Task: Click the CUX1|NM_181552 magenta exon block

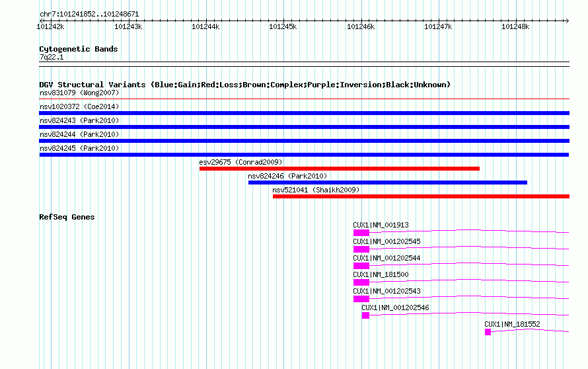Action: [x=488, y=332]
